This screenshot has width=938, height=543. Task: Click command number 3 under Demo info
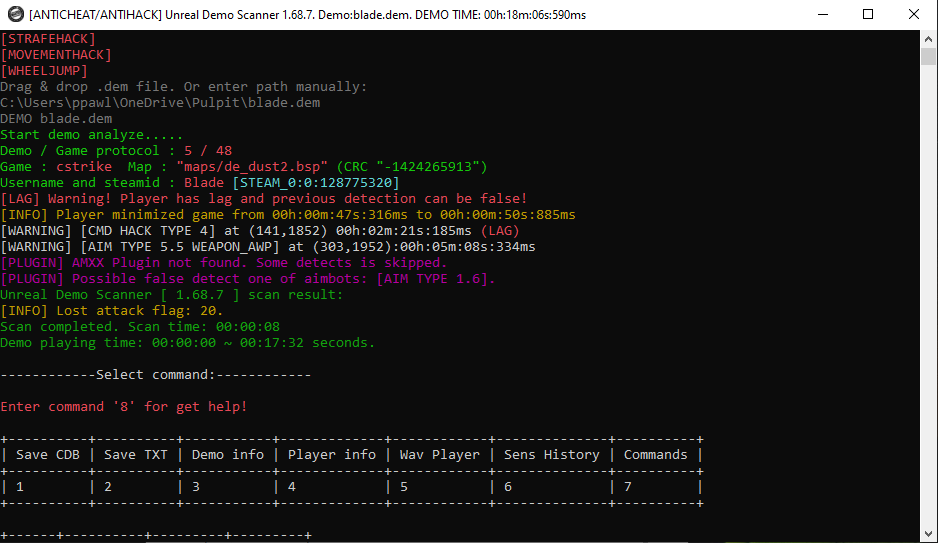point(196,487)
